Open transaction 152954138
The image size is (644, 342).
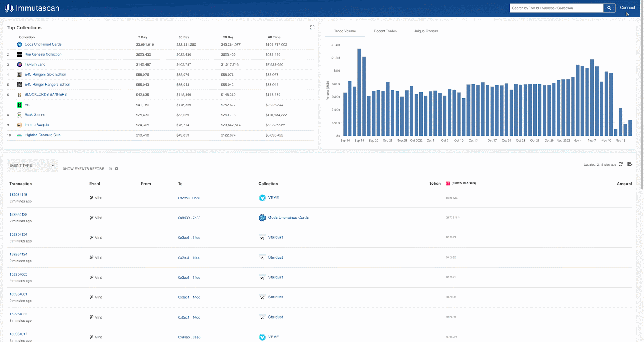click(19, 215)
